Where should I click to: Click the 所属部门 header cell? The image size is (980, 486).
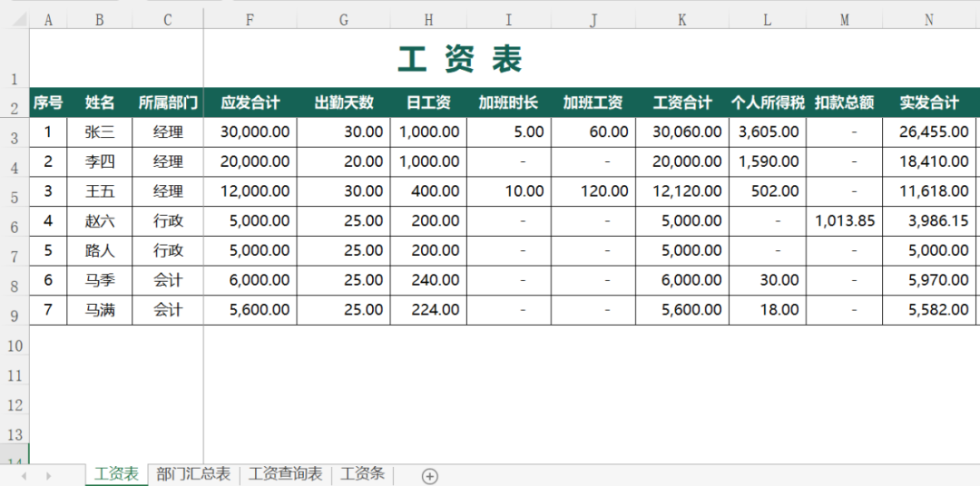click(x=168, y=102)
